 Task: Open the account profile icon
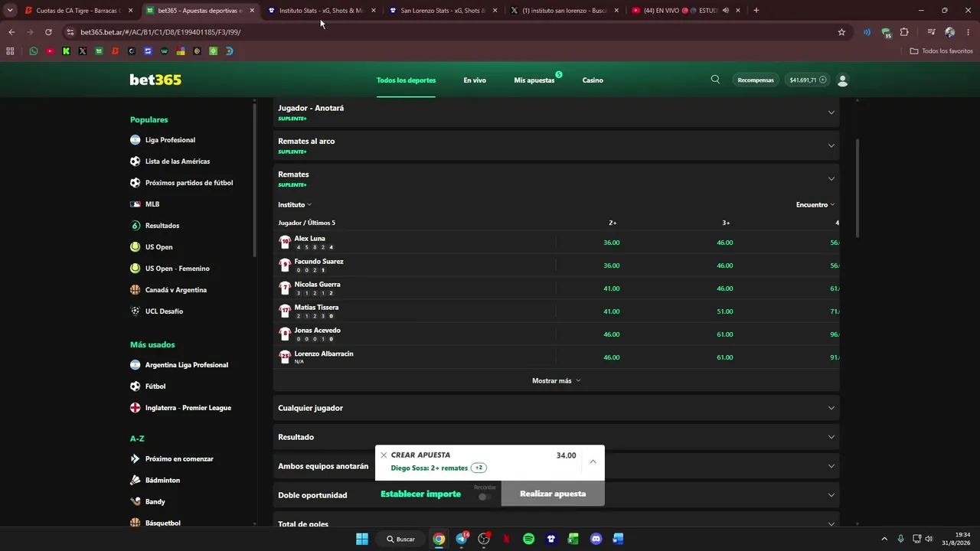pos(843,80)
